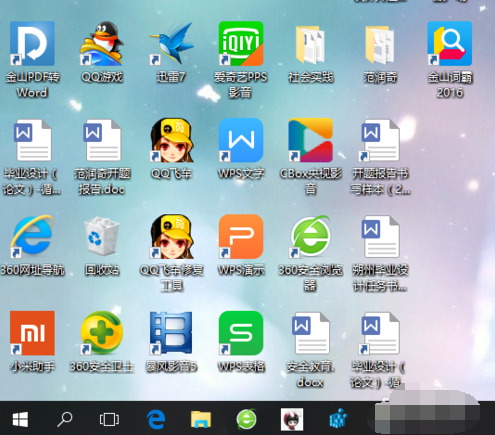Open File Explorer from the taskbar

coord(201,419)
